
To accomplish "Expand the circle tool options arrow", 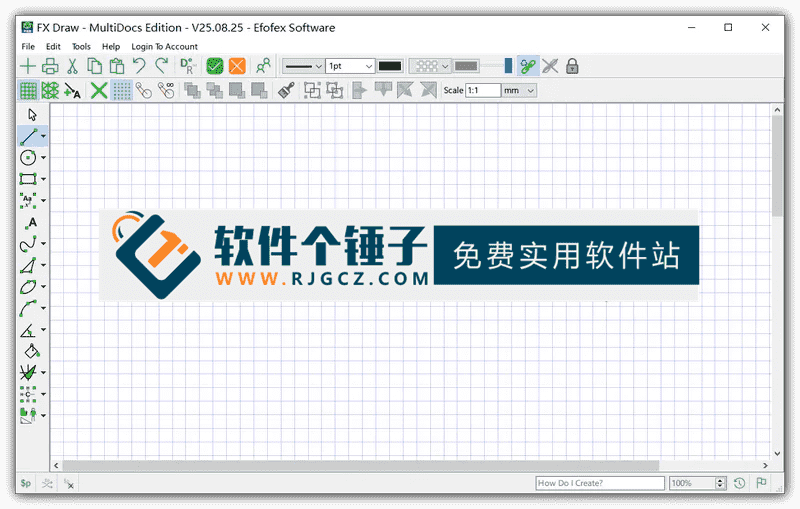I will click(43, 158).
